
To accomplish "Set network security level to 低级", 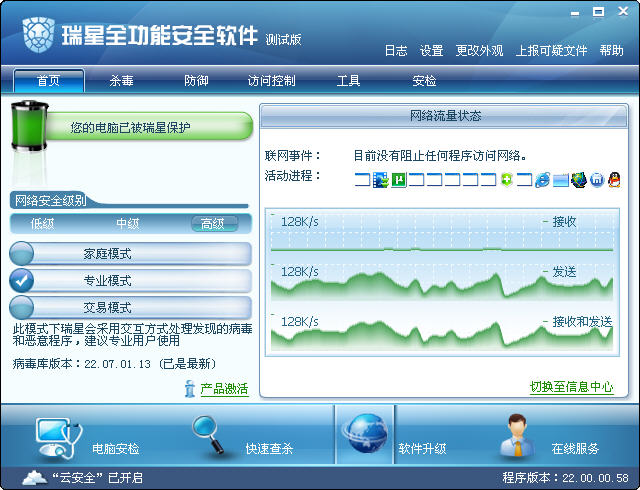I will click(x=42, y=224).
